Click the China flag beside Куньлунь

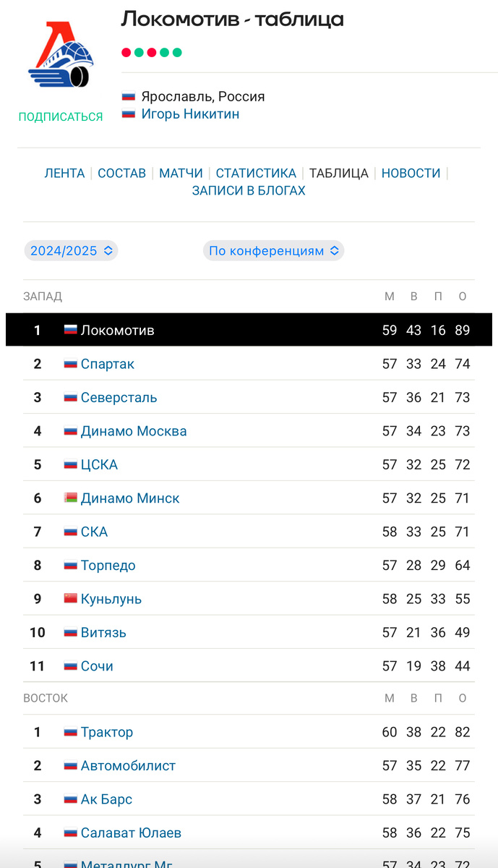pos(71,598)
